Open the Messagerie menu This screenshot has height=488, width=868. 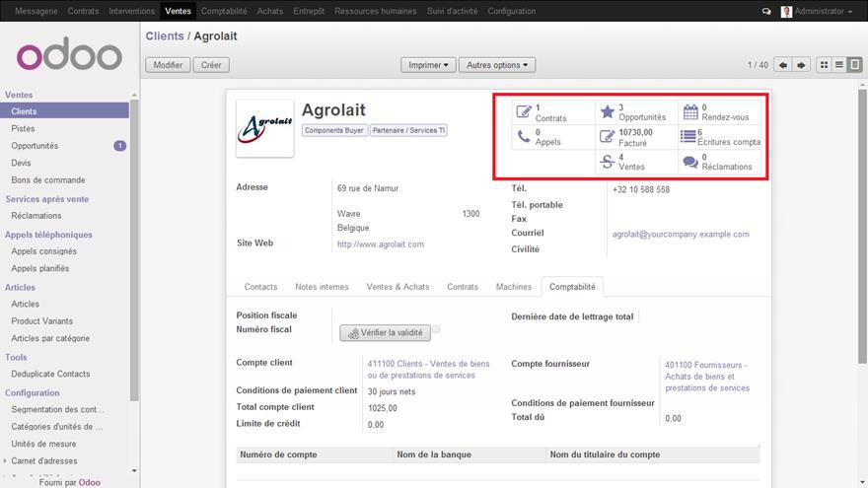(x=36, y=11)
